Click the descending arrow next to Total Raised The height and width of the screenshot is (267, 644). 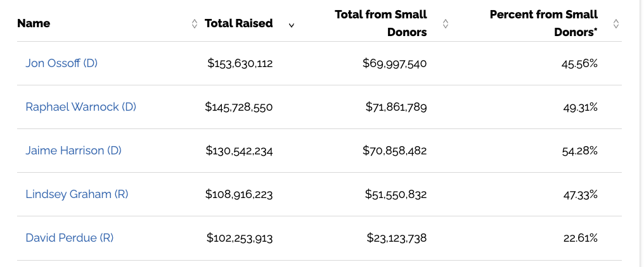(291, 25)
